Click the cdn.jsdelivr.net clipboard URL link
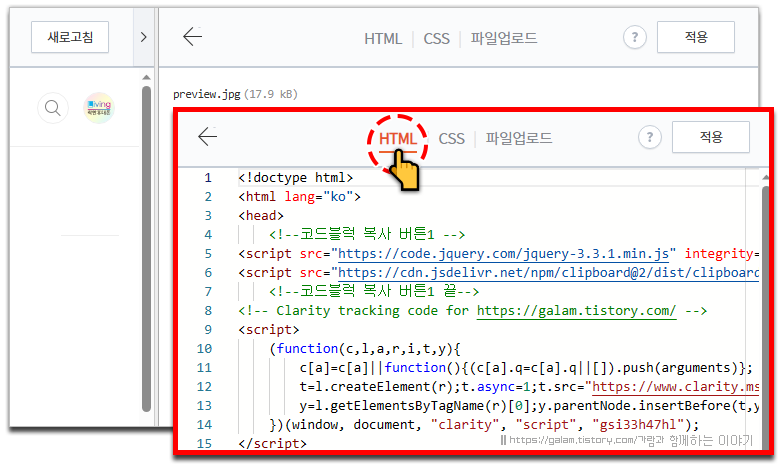This screenshot has height=465, width=780. coord(548,273)
